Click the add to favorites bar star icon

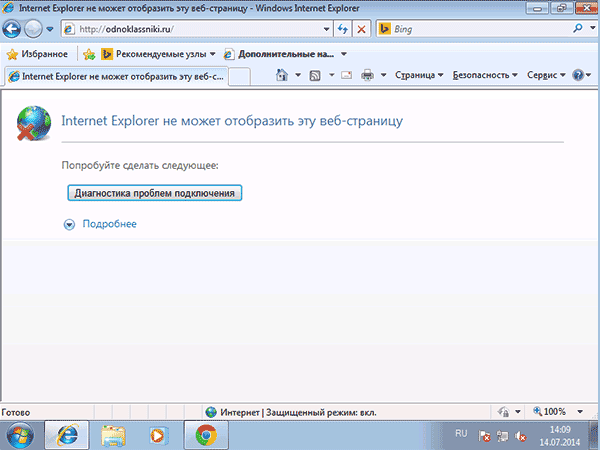(89, 54)
